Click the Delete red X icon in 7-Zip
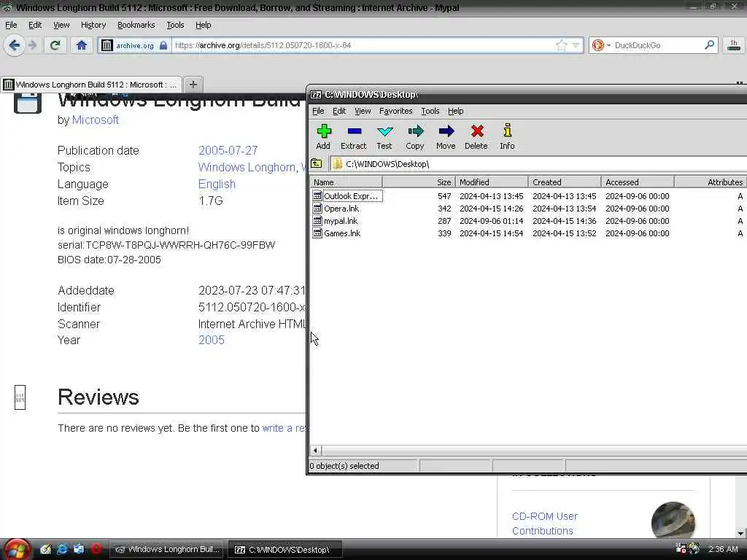This screenshot has height=560, width=747. 476,136
